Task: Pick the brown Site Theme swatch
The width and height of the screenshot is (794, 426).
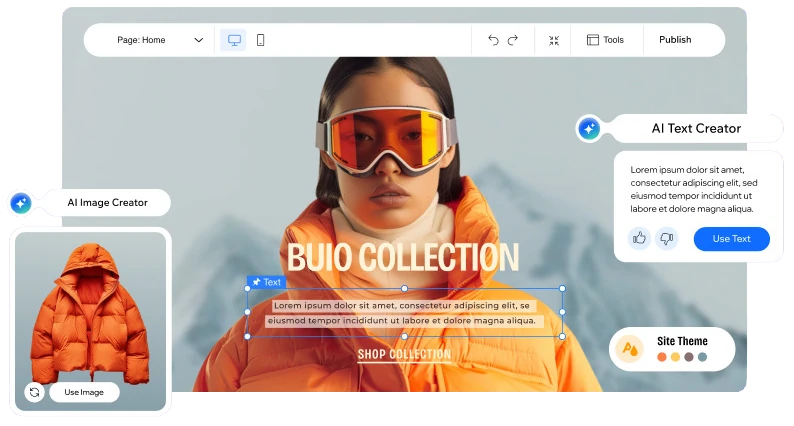Action: coord(689,357)
